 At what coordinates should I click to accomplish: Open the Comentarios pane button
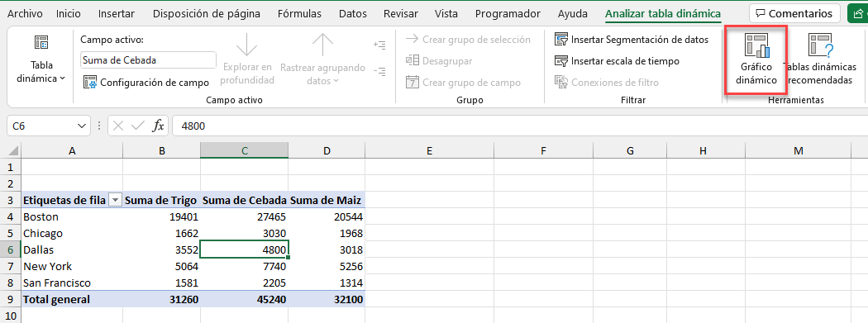[x=794, y=13]
